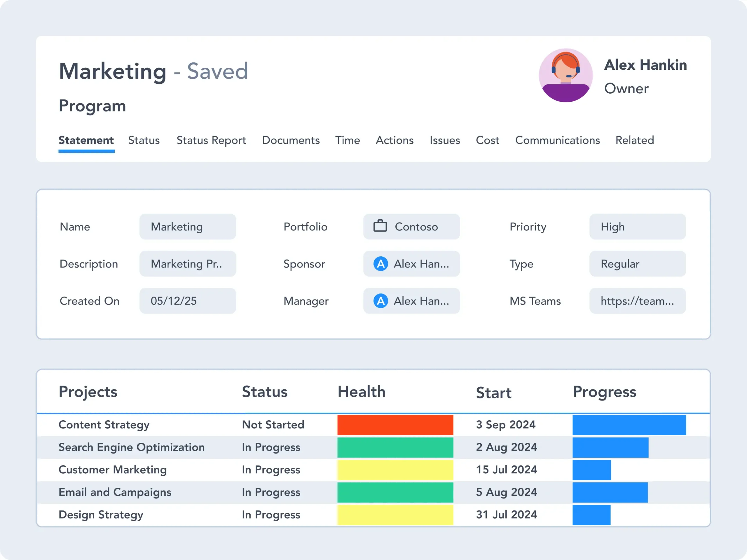Switch to the Status Report tab
This screenshot has width=747, height=560.
pos(211,140)
